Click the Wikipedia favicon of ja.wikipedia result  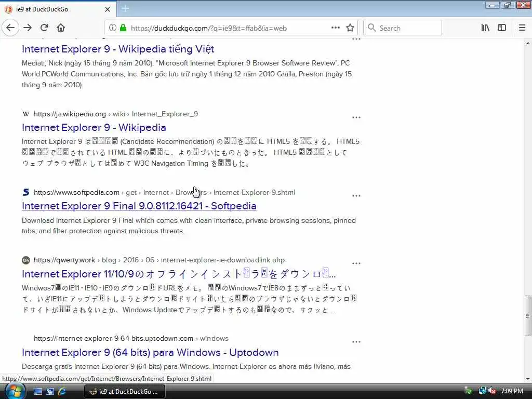26,114
